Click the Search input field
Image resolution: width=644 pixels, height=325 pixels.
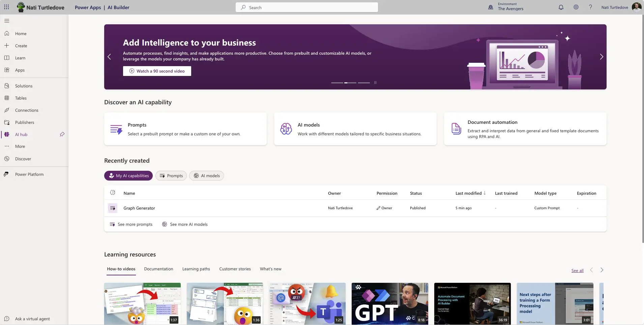pyautogui.click(x=306, y=7)
